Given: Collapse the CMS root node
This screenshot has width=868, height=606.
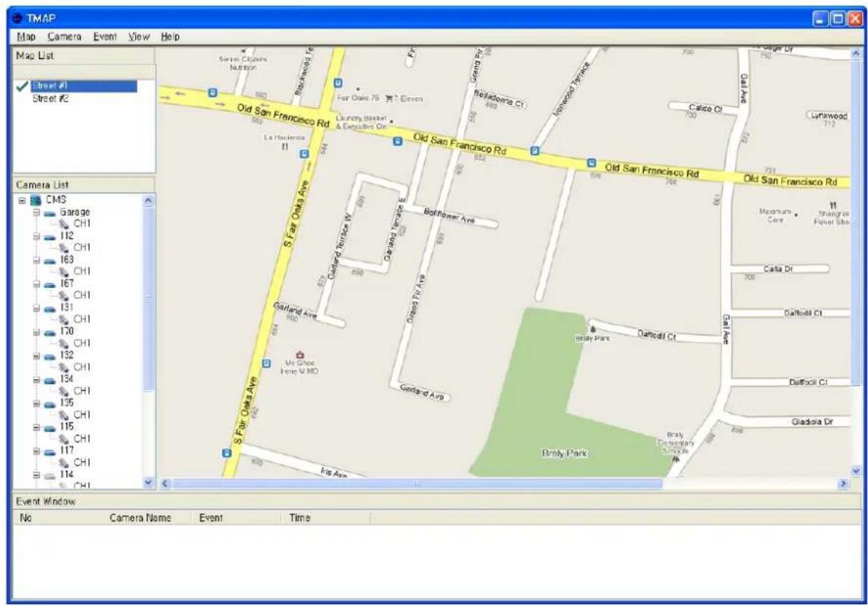Looking at the screenshot, I should 22,201.
